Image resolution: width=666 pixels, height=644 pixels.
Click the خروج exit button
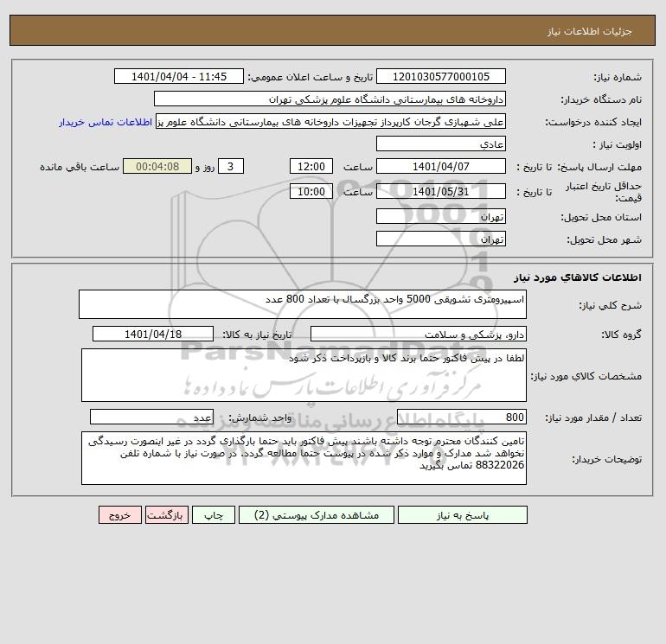click(120, 515)
